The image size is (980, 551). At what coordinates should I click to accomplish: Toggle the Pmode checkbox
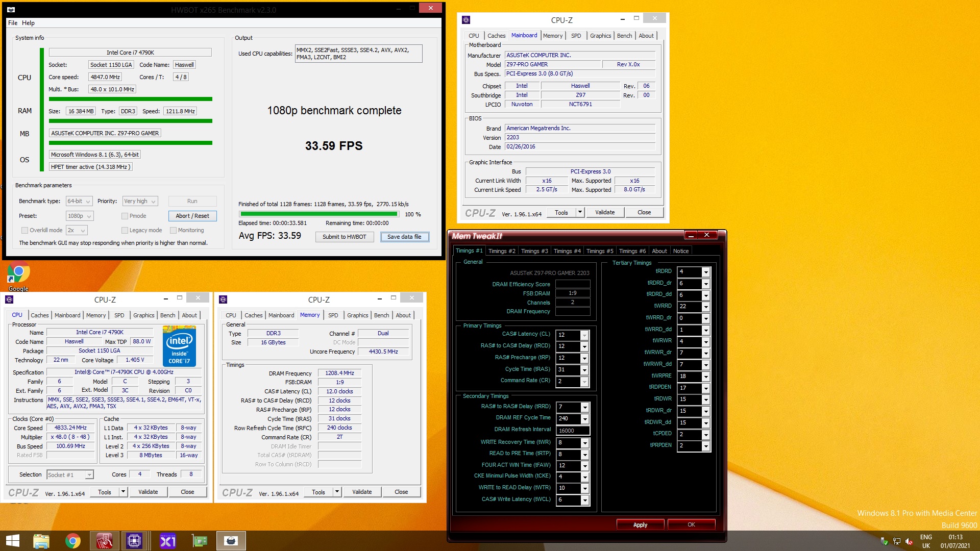pos(125,216)
